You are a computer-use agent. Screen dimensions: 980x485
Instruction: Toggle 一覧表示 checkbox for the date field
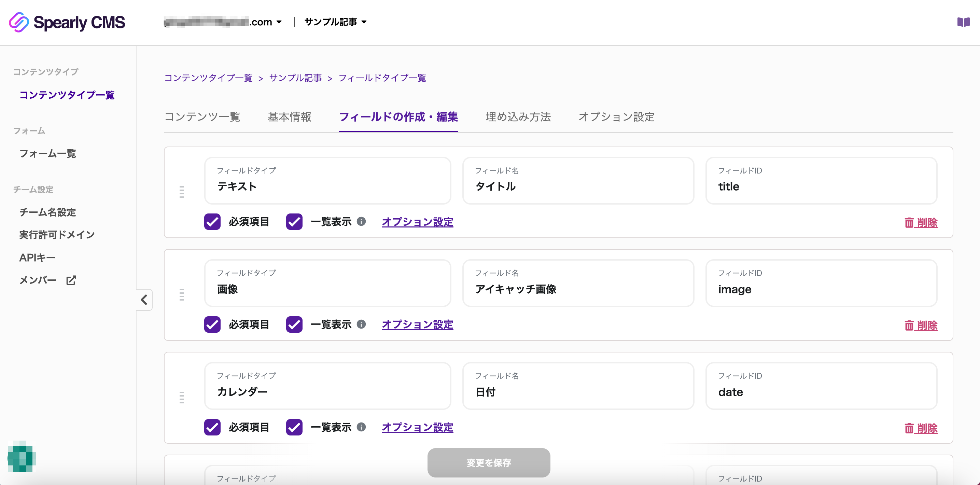coord(294,427)
